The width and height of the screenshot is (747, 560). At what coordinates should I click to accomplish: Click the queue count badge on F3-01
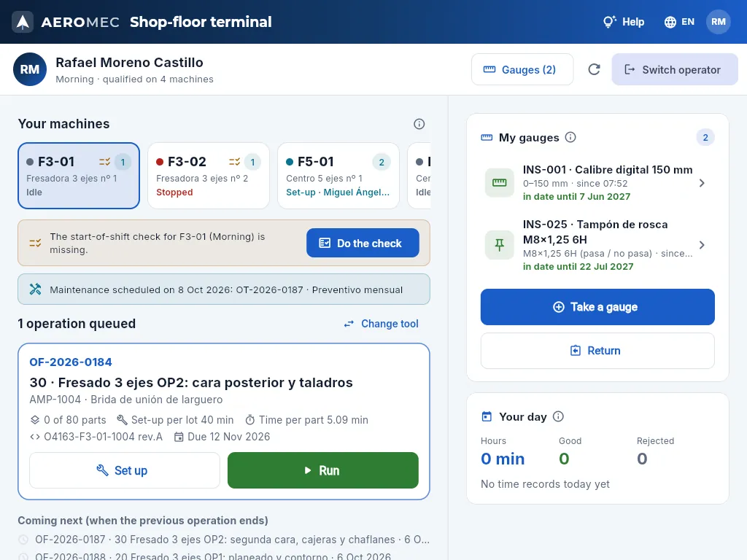coord(123,163)
